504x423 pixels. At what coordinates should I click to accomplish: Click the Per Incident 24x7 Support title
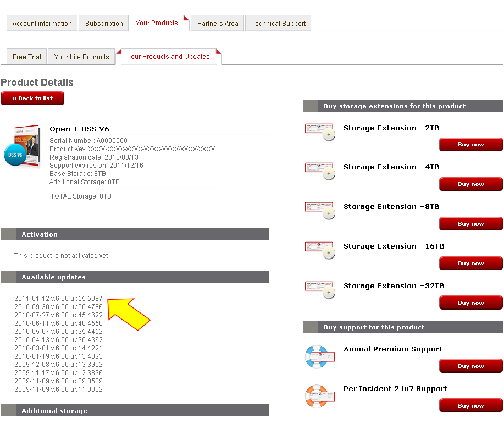pyautogui.click(x=395, y=389)
